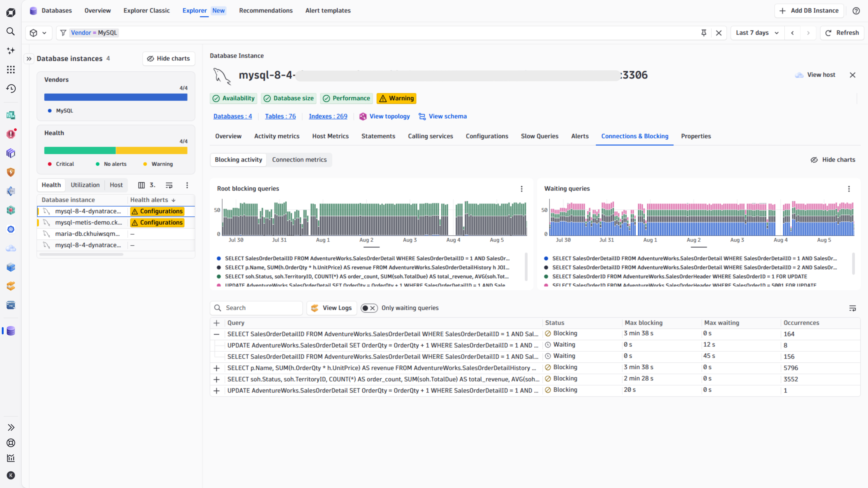Select the mysql-metis-demo instance row
868x488 pixels.
116,223
